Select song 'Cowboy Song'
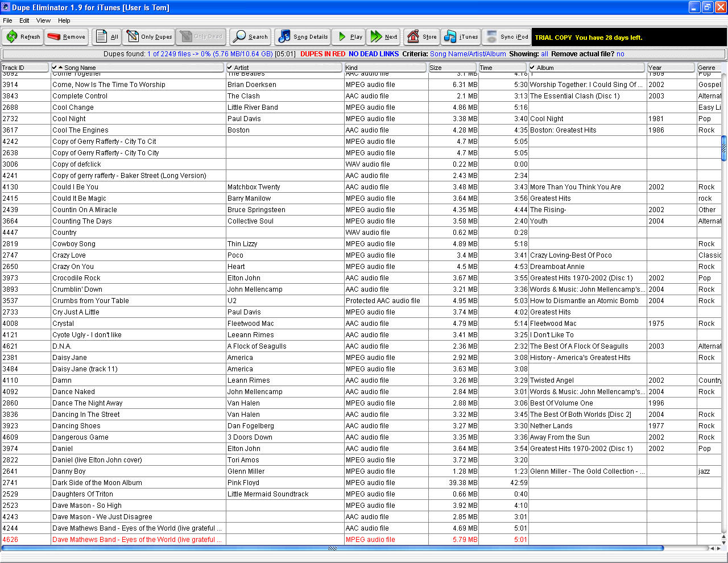The image size is (728, 563). tap(74, 244)
